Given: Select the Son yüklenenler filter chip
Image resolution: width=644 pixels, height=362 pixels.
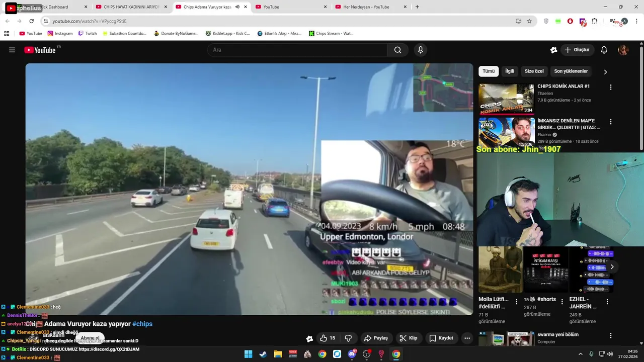Looking at the screenshot, I should (x=571, y=71).
